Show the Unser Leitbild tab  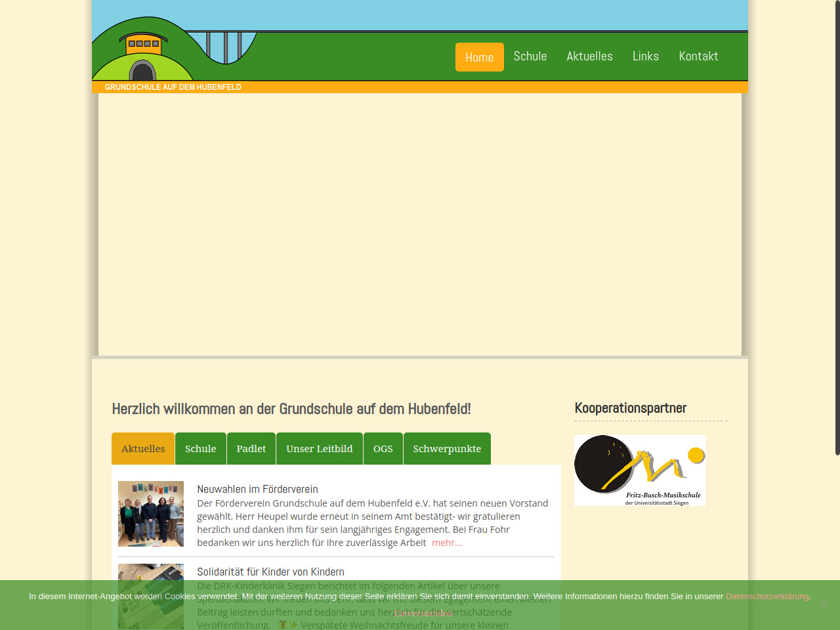[x=319, y=449]
